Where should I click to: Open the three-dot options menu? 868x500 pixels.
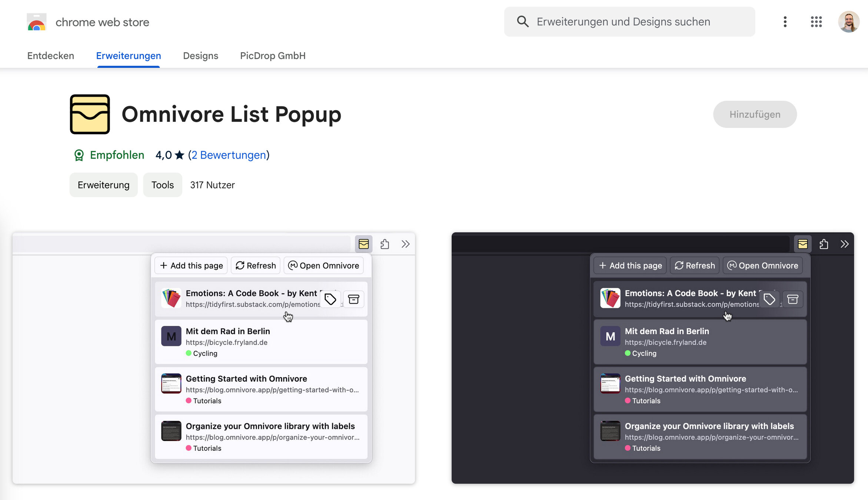785,22
